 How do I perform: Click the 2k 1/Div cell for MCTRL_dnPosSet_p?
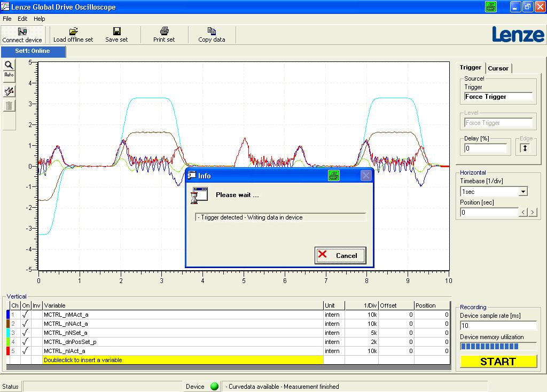coord(362,342)
